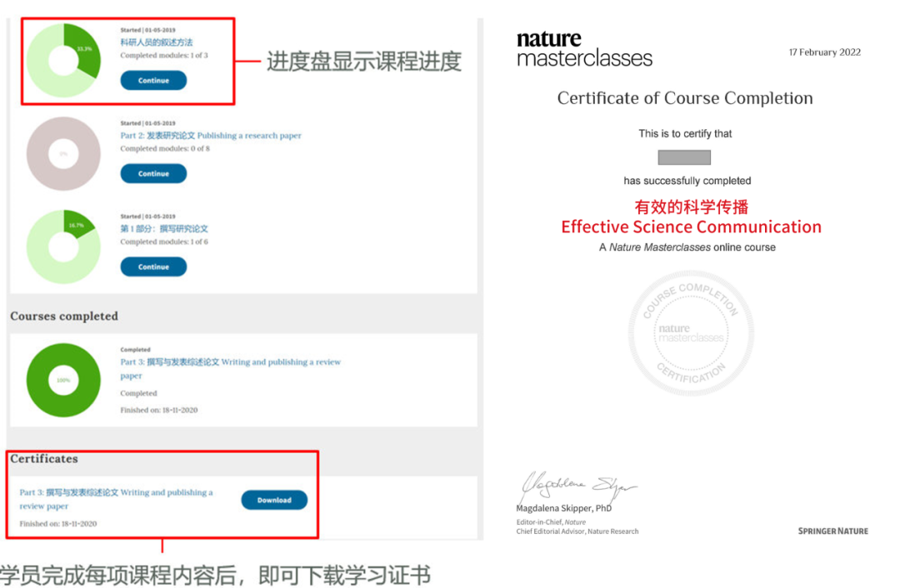900x588 pixels.
Task: Click the 100% progress donut for Part 3
Action: pyautogui.click(x=63, y=380)
